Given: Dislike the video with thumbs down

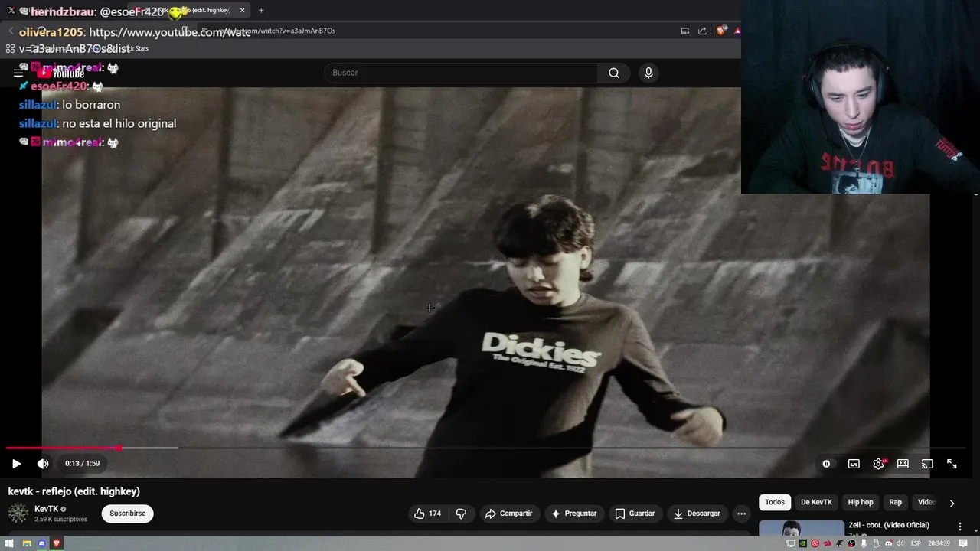Looking at the screenshot, I should click(461, 514).
